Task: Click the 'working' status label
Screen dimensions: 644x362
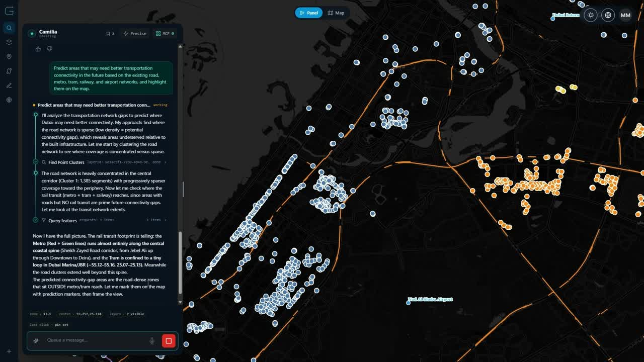Action: point(160,105)
